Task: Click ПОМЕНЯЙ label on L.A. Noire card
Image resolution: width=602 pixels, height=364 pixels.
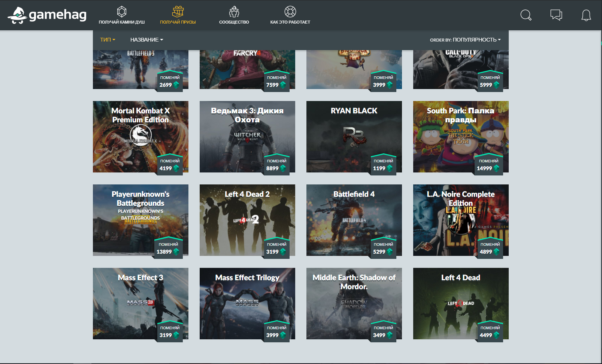Action: click(x=490, y=244)
